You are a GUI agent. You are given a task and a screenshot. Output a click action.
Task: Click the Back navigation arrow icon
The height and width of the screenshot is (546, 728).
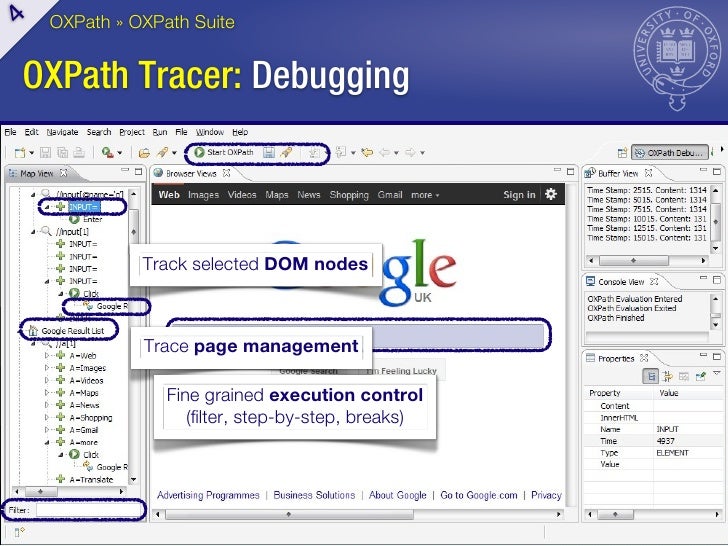(384, 152)
